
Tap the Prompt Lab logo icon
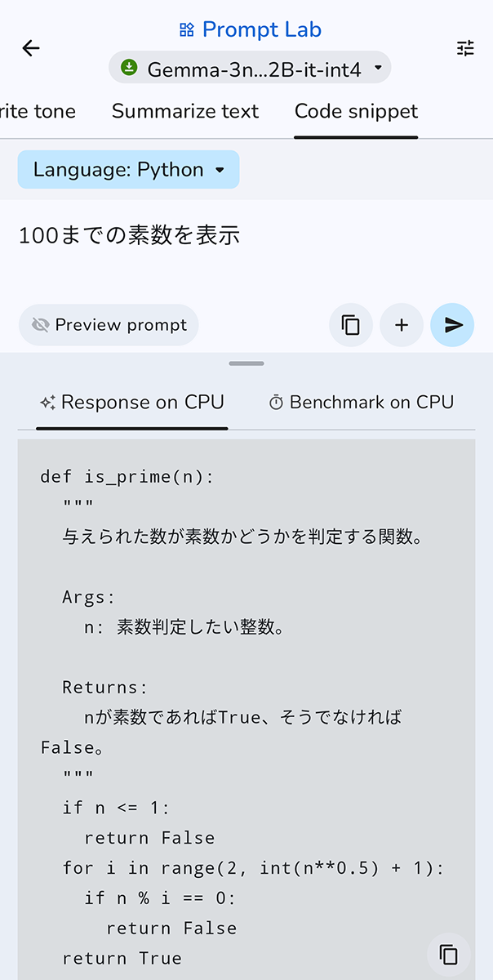(x=187, y=30)
